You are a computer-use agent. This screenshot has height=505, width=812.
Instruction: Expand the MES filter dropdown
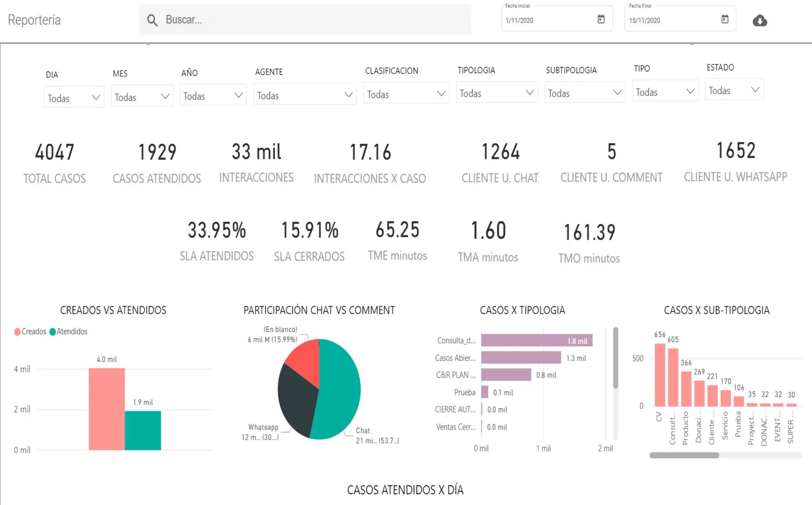[x=142, y=96]
